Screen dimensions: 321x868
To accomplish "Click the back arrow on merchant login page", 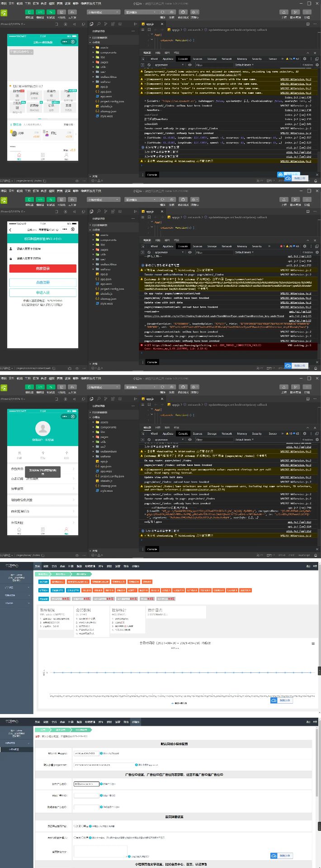I will pyautogui.click(x=10, y=230).
